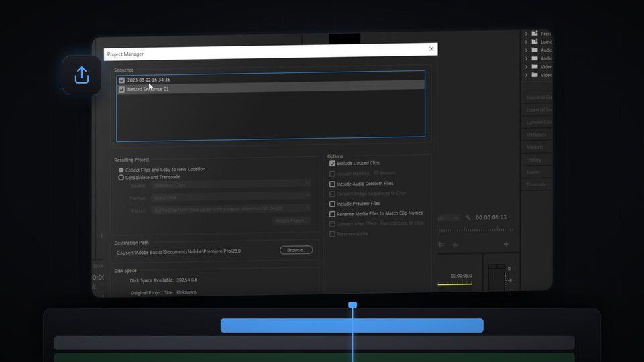Click the fx icon below the ruler
This screenshot has height=362, width=644.
pyautogui.click(x=455, y=245)
